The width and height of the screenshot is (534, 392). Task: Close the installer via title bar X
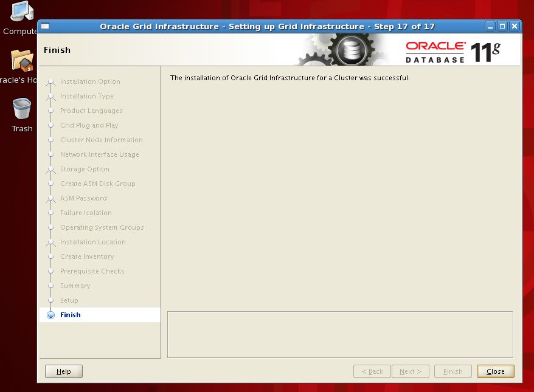pos(515,26)
